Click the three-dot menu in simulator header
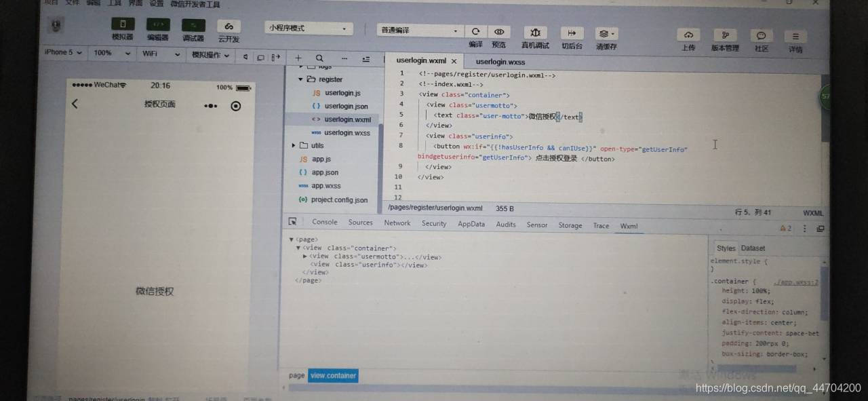The width and height of the screenshot is (868, 401). [x=211, y=106]
